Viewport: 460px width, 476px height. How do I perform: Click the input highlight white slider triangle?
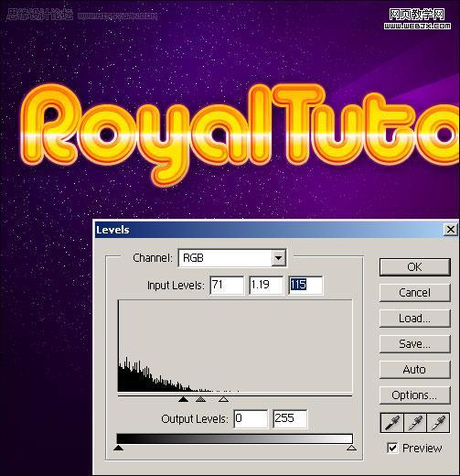pos(223,399)
